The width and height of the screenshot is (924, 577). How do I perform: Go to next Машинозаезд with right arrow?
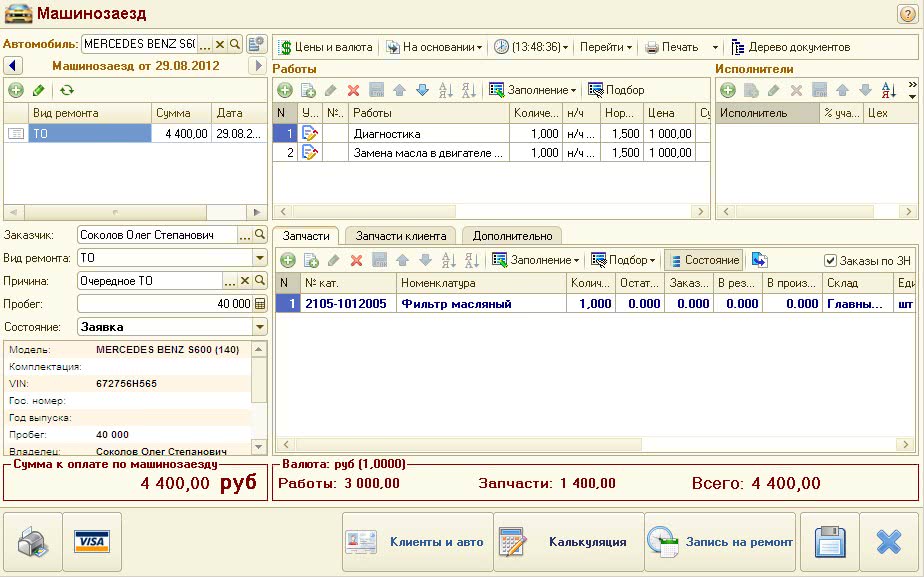pyautogui.click(x=257, y=65)
